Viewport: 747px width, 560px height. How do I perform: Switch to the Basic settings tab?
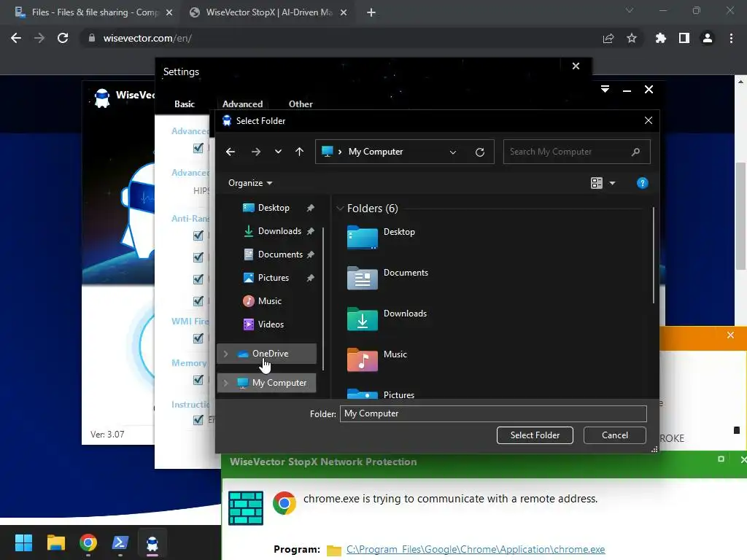[185, 104]
